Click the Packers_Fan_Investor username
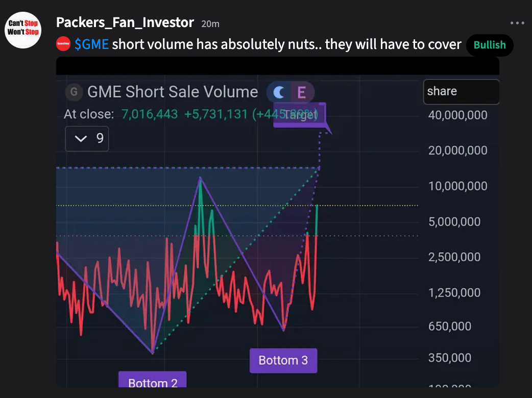The image size is (532, 398). pos(125,23)
